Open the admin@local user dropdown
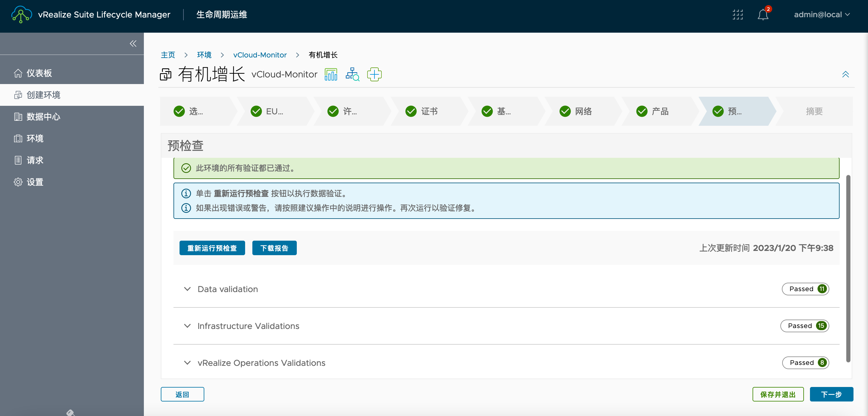Viewport: 868px width, 416px height. coord(822,15)
